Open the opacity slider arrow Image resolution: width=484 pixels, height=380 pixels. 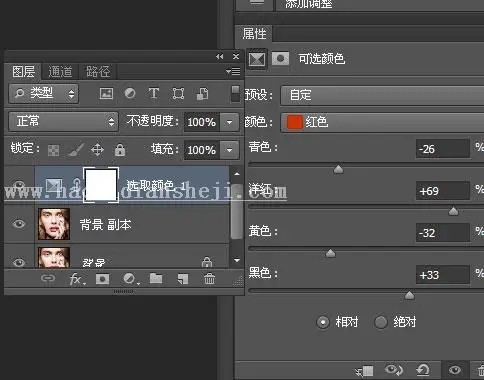tap(229, 122)
